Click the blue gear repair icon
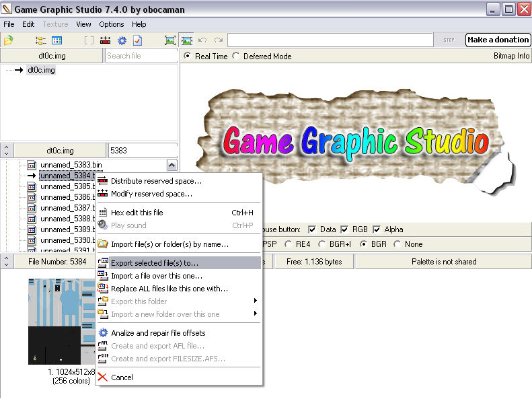This screenshot has width=532, height=399. (122, 40)
